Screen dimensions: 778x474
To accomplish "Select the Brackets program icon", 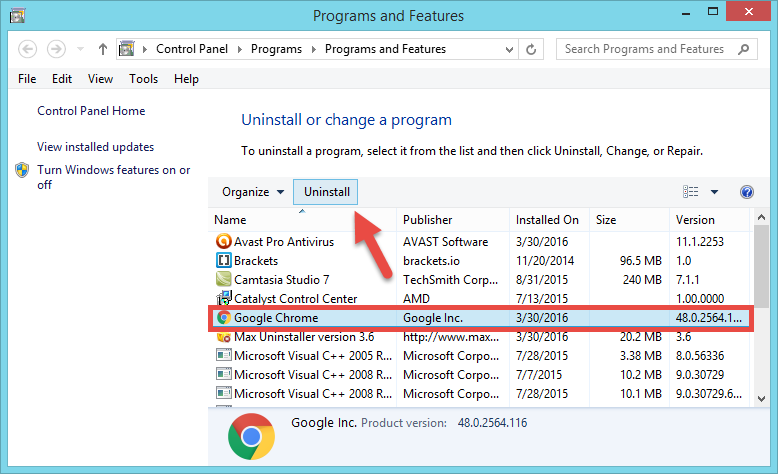I will click(224, 260).
